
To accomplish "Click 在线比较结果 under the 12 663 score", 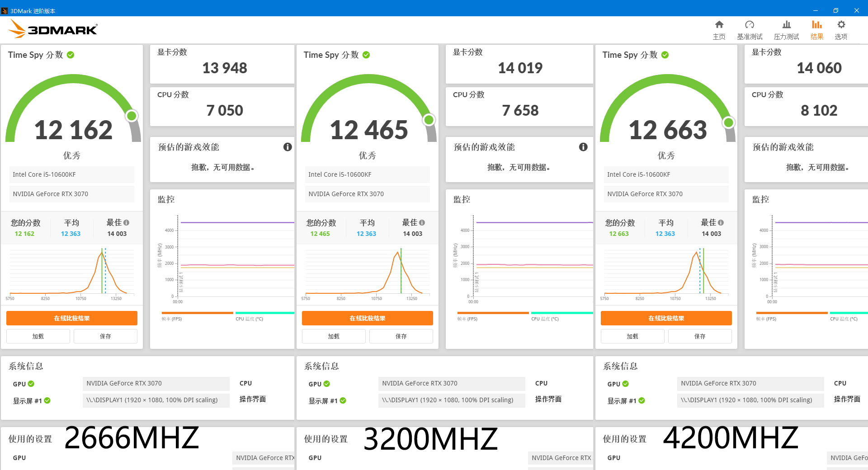I will [666, 318].
